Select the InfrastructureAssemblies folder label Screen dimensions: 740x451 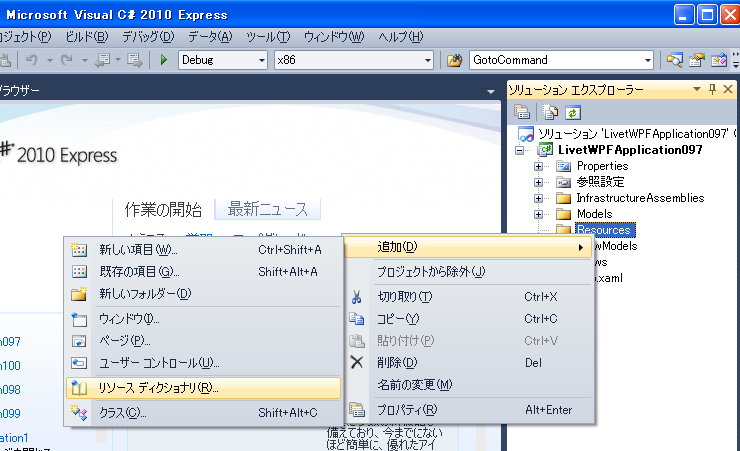point(640,198)
